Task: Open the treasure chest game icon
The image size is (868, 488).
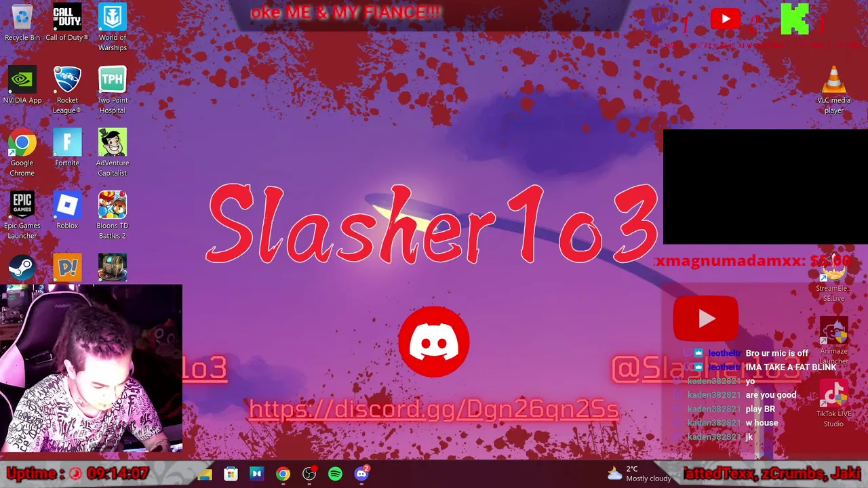Action: point(112,268)
